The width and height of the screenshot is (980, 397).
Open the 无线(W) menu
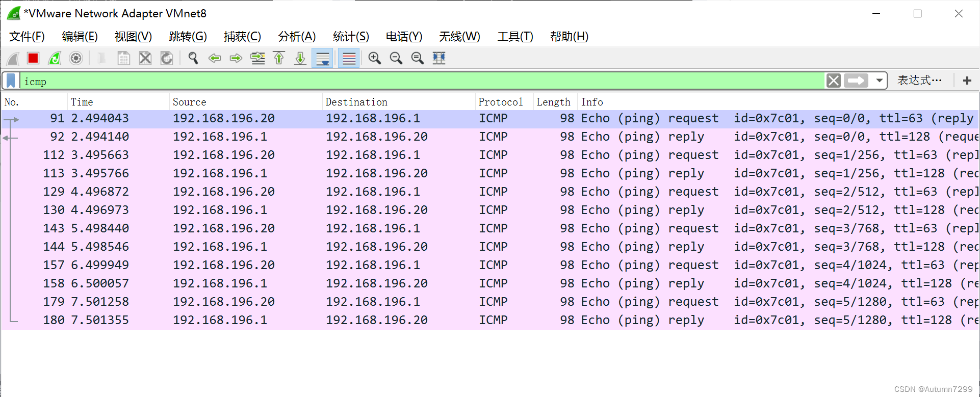coord(459,37)
